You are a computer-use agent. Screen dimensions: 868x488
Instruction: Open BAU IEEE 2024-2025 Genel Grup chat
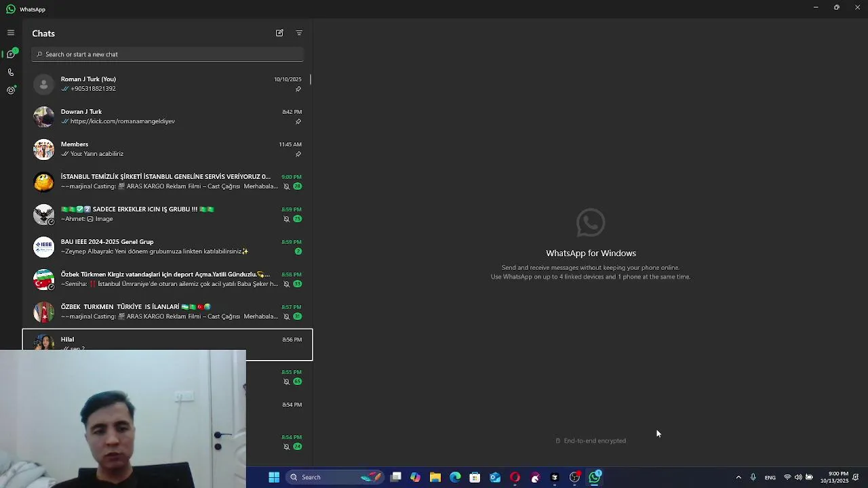[167, 247]
